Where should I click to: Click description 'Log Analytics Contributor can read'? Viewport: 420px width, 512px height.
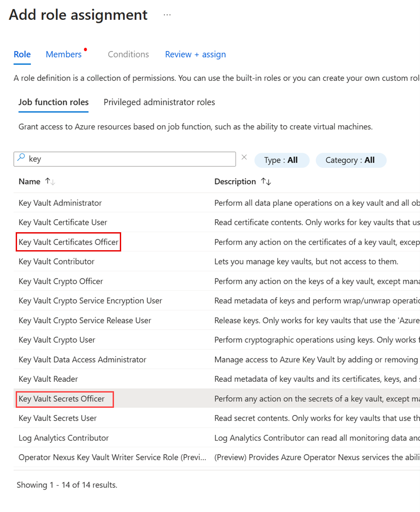point(317,438)
